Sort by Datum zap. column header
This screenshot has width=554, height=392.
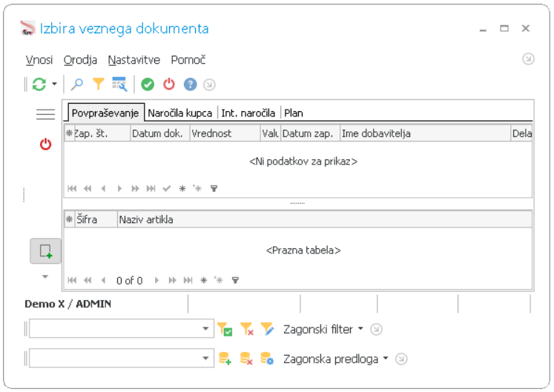click(x=310, y=133)
